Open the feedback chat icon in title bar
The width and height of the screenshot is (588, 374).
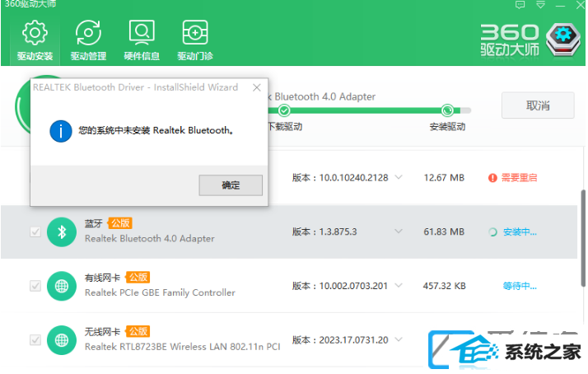(520, 5)
